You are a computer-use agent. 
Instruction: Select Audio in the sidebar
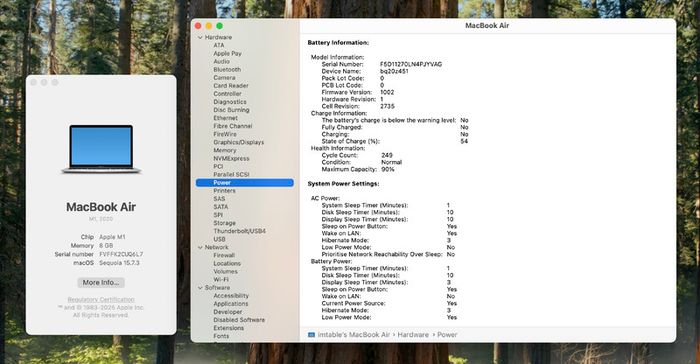coord(221,62)
